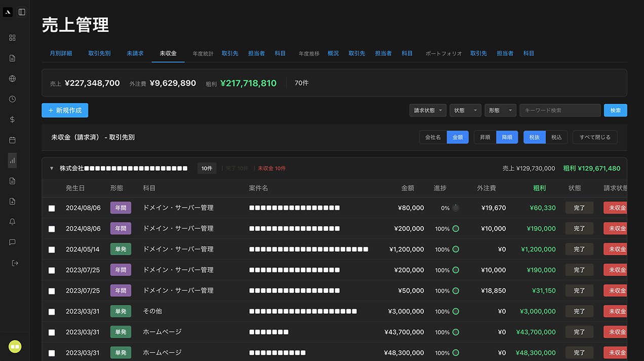The image size is (644, 361).
Task: Click the dollar sign icon in sidebar
Action: pos(13,119)
